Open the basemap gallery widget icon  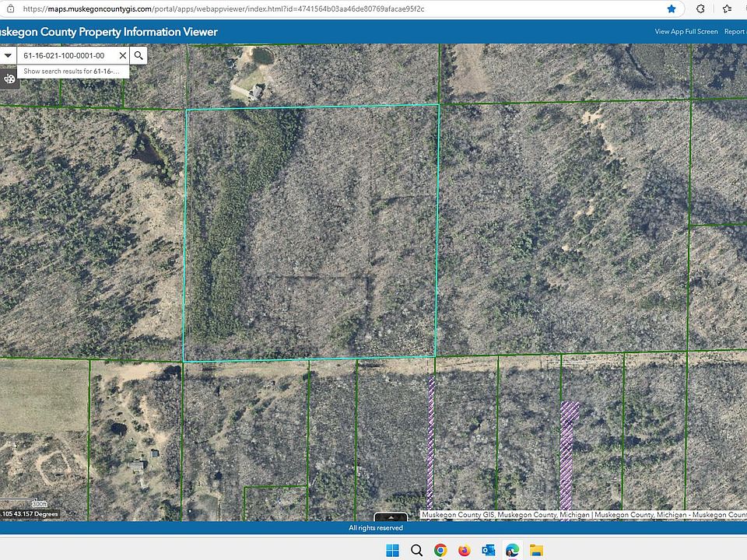(x=9, y=79)
